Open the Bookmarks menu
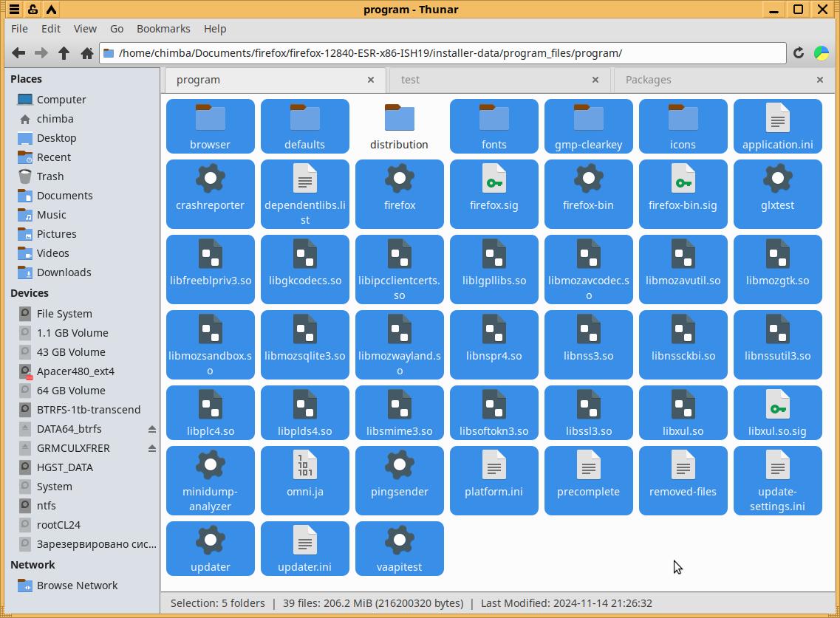Viewport: 840px width, 618px height. coord(163,29)
